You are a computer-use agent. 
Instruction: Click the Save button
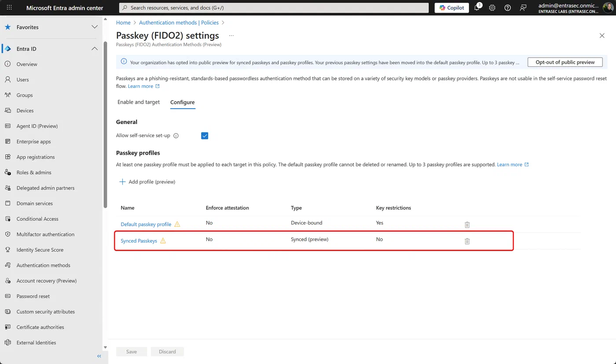(132, 352)
